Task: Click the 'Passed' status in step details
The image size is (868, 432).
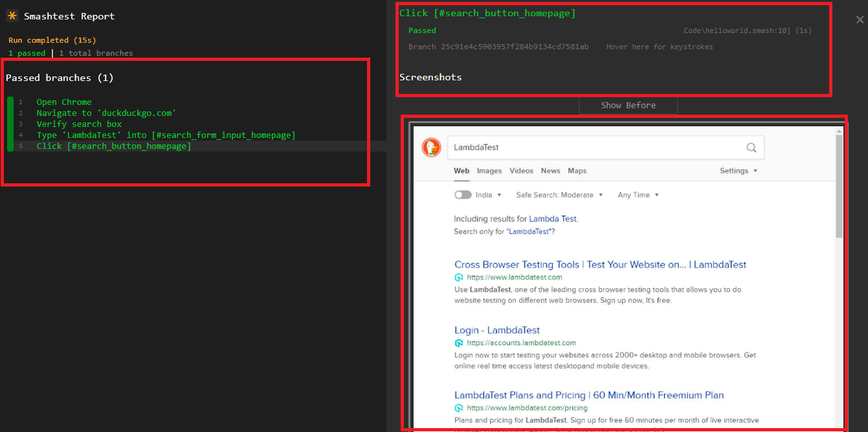Action: pos(422,30)
